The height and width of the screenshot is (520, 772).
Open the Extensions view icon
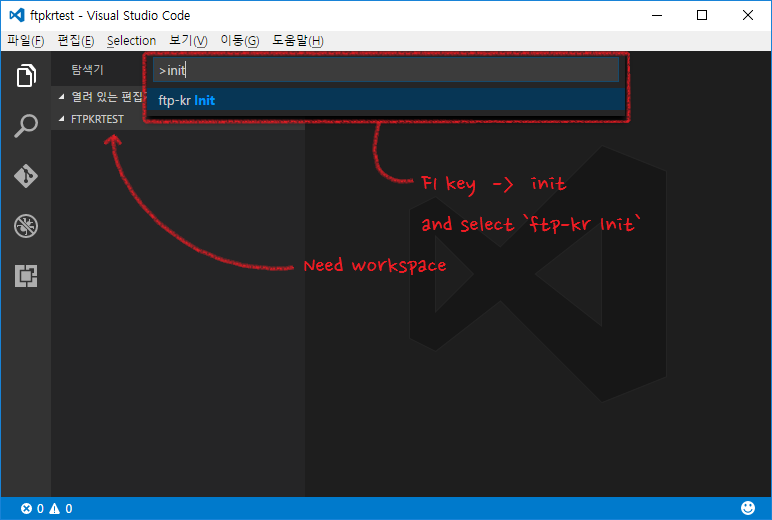pyautogui.click(x=26, y=276)
